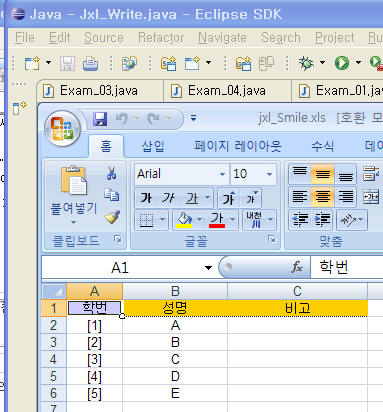Open the Eclipse Source menu

(x=104, y=38)
